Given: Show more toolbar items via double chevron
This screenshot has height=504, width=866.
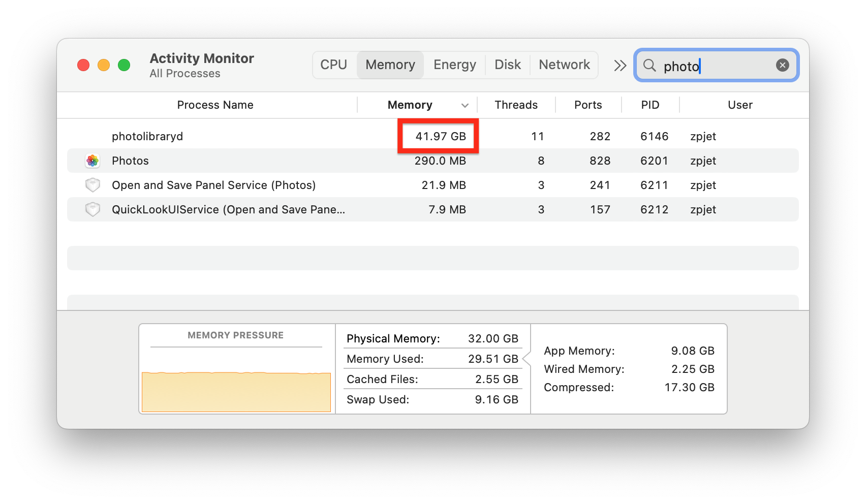Looking at the screenshot, I should 620,66.
